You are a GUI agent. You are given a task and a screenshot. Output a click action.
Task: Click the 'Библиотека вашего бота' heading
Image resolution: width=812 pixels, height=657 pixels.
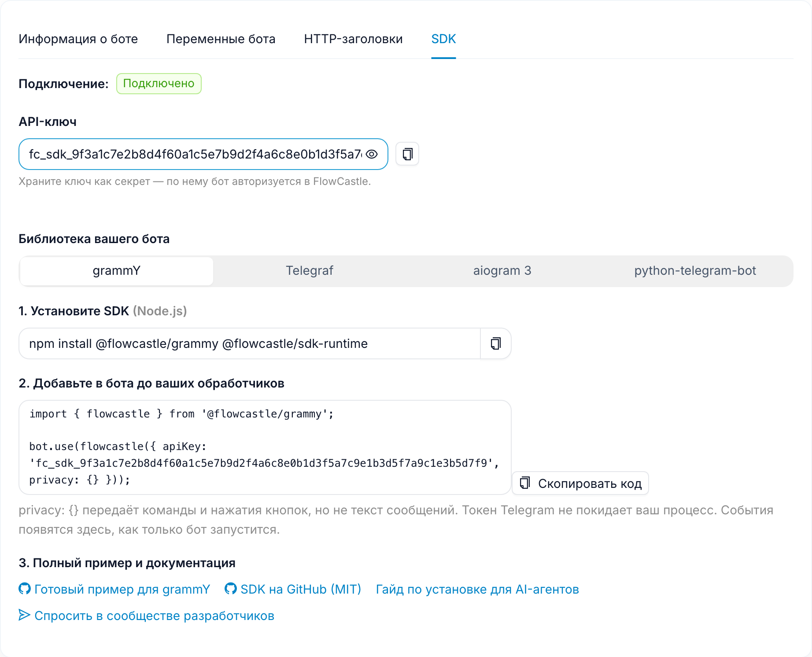tap(94, 239)
